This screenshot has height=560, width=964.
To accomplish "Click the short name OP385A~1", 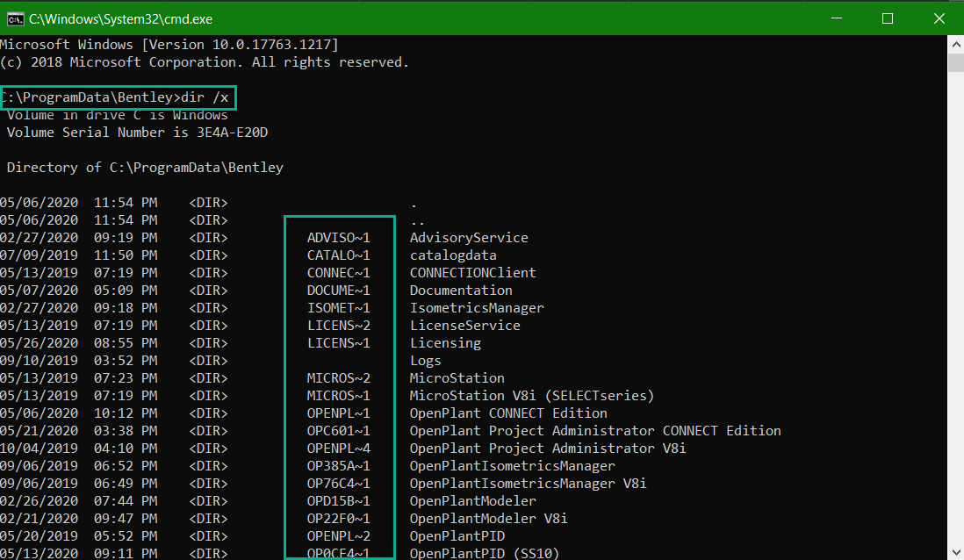I will point(339,466).
